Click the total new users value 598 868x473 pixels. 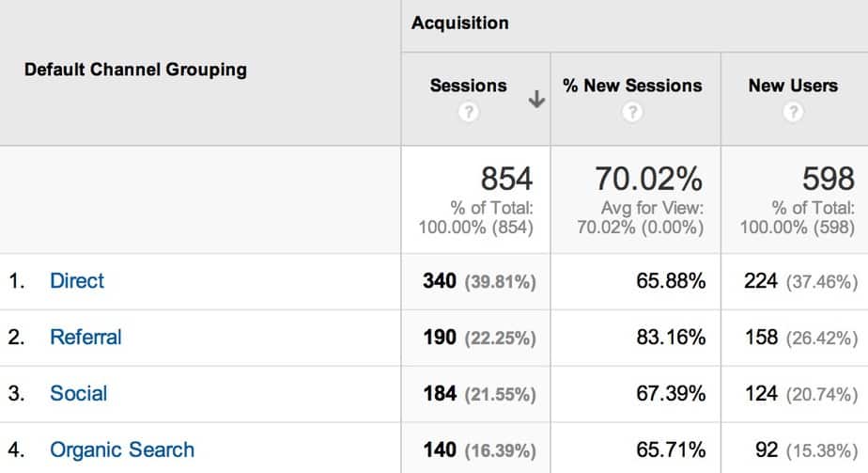828,178
